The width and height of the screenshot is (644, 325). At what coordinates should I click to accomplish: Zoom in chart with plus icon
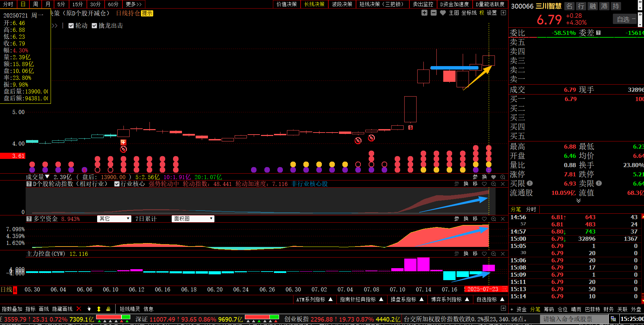tap(424, 13)
